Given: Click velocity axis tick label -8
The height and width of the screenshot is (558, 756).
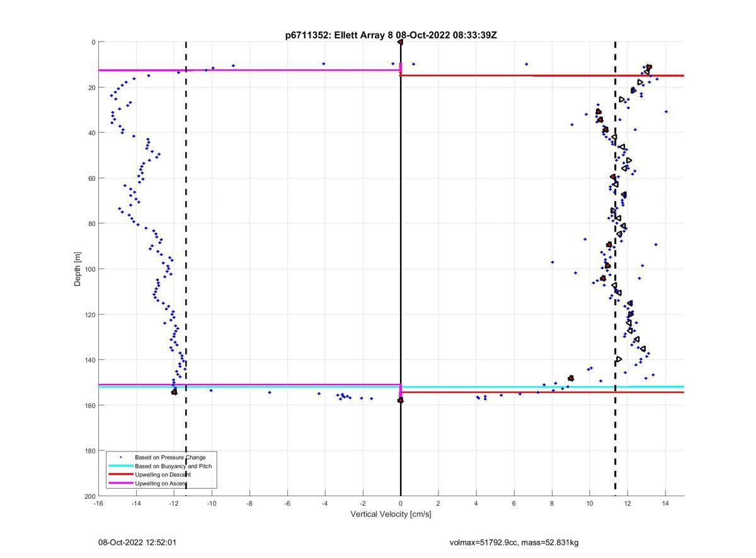Looking at the screenshot, I should point(249,503).
